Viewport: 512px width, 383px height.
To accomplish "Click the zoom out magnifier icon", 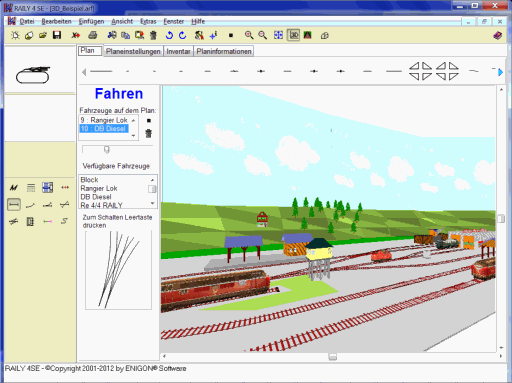I will [263, 35].
